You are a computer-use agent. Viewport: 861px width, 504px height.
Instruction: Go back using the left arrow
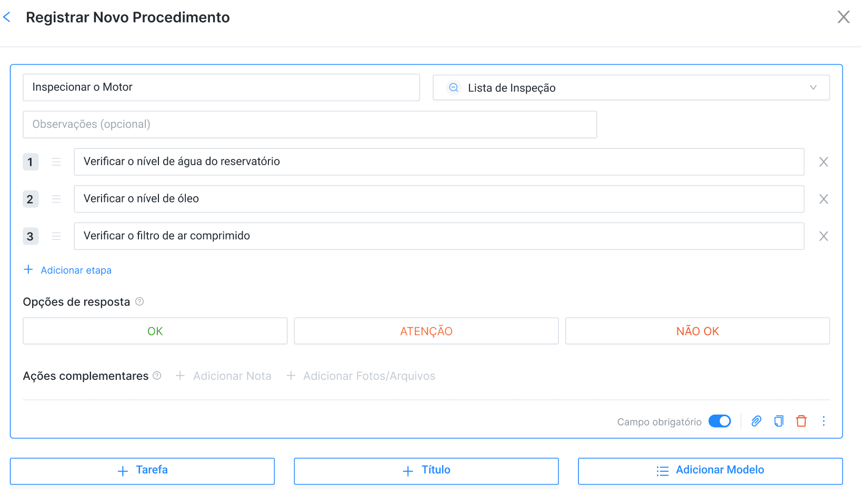pos(7,17)
